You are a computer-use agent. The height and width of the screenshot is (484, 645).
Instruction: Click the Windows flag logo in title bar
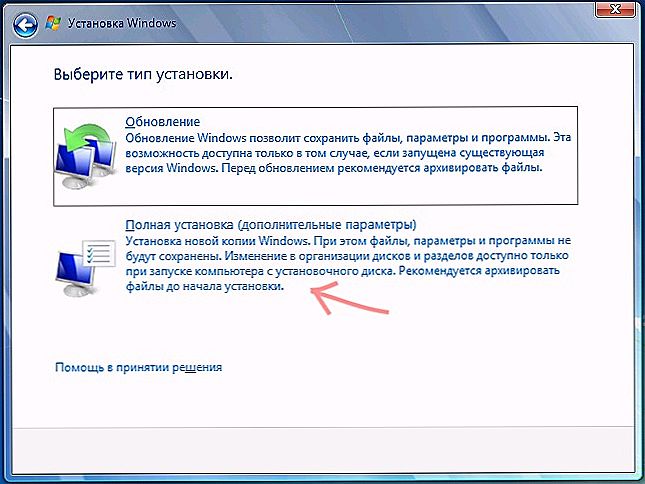point(53,23)
